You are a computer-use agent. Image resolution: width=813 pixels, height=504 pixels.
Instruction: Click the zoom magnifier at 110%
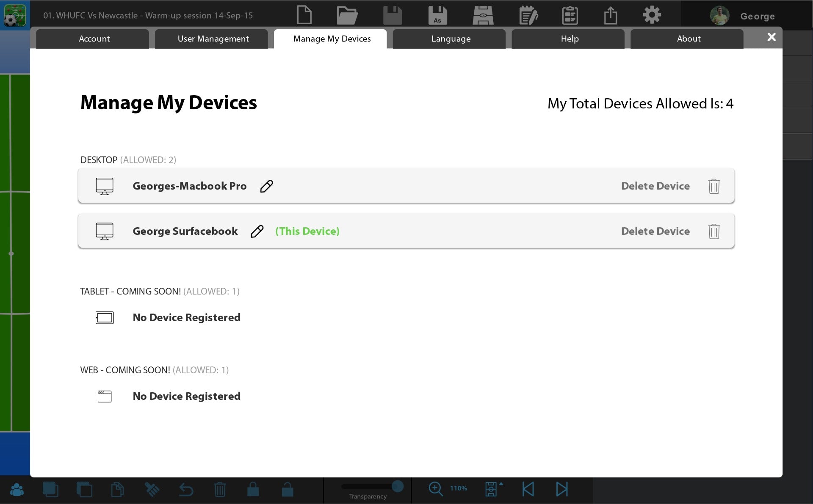click(x=435, y=489)
